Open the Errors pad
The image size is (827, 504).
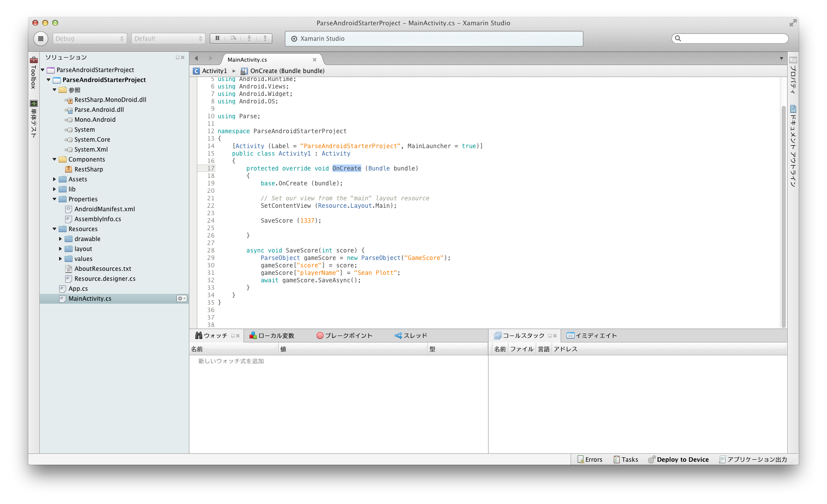pos(590,460)
